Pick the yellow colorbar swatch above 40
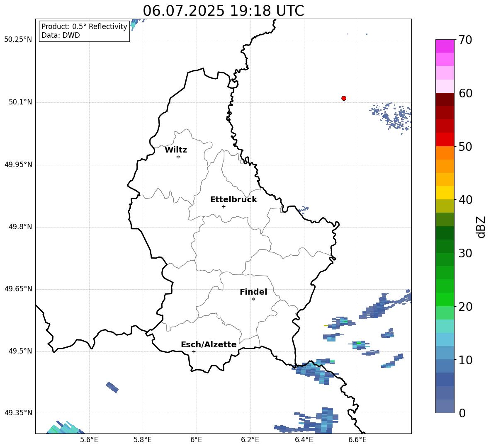This screenshot has height=448, width=491. (445, 193)
